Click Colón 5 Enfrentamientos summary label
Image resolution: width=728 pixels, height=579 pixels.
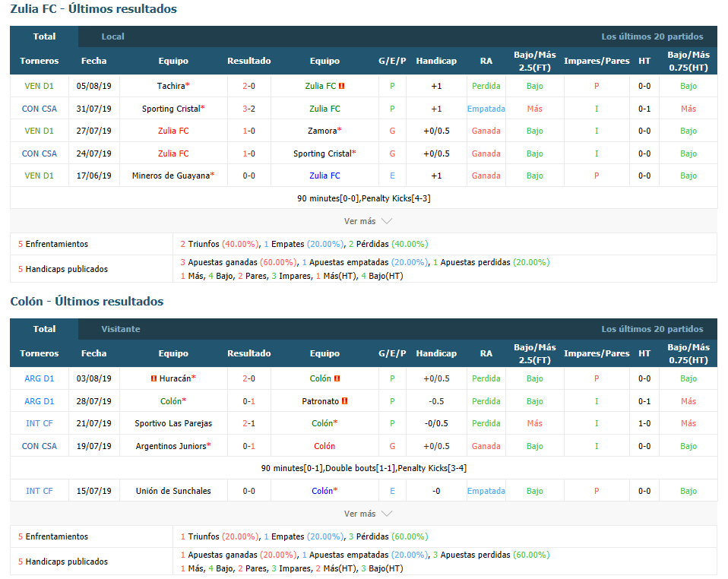point(53,536)
